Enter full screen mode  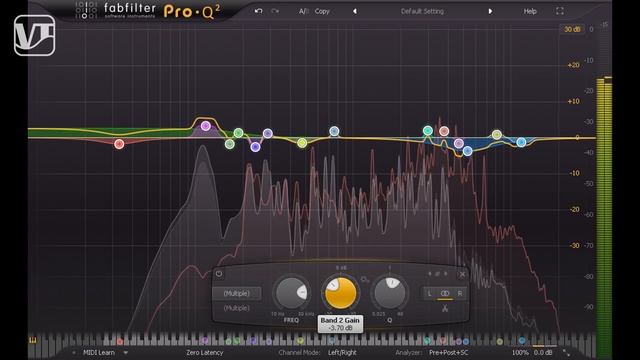560,11
